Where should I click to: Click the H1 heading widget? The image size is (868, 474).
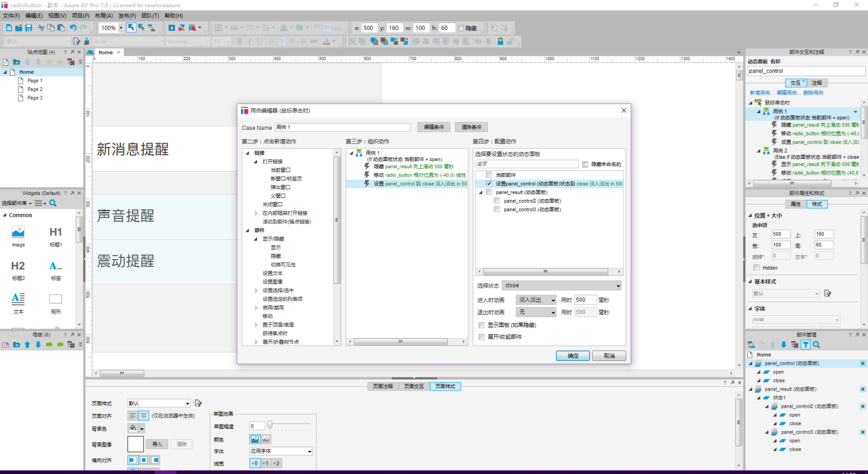click(56, 236)
